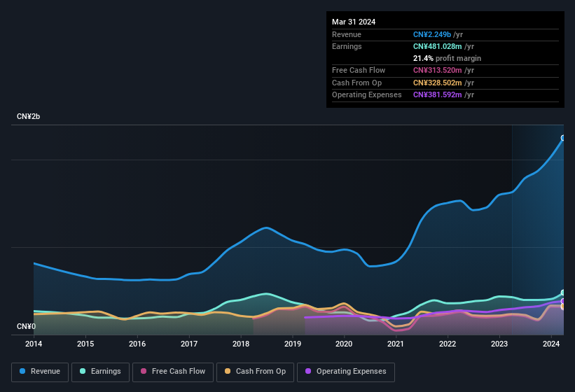Click the Revenue data point marker at 2024
The height and width of the screenshot is (392, 575).
pos(563,138)
